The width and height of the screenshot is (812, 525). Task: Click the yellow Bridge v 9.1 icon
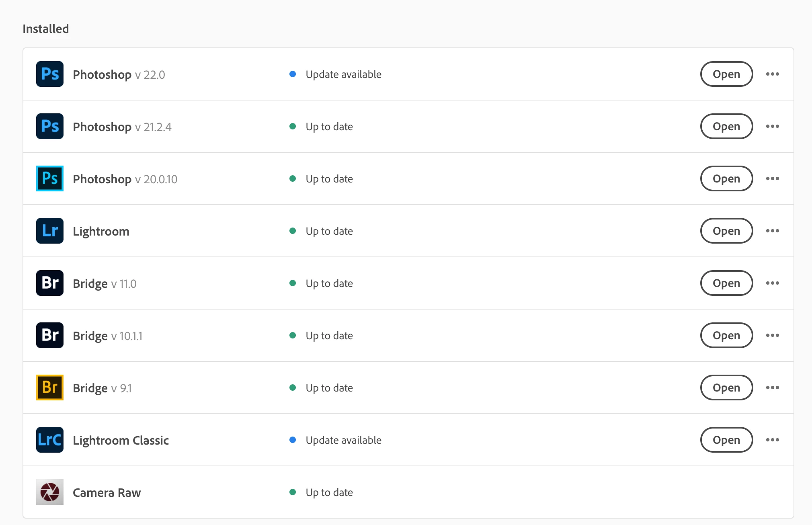coord(50,388)
